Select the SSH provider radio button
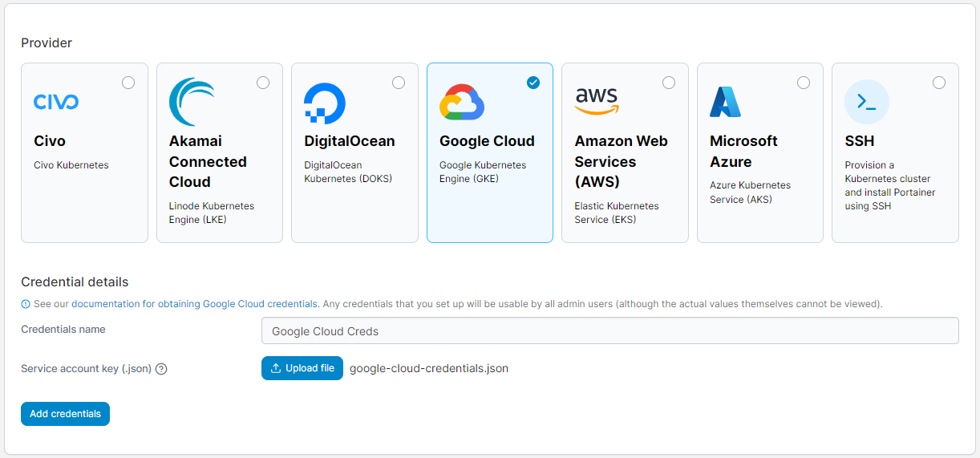 (939, 83)
